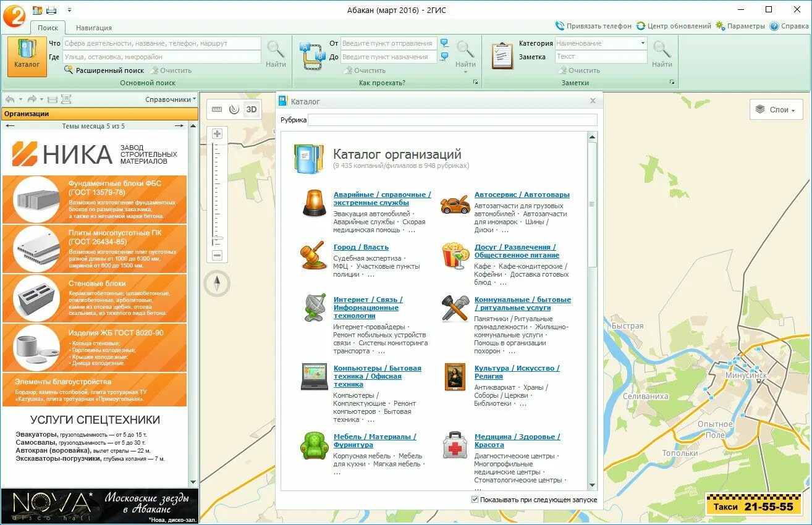
Task: Zoom in with the map plus button
Action: (217, 133)
